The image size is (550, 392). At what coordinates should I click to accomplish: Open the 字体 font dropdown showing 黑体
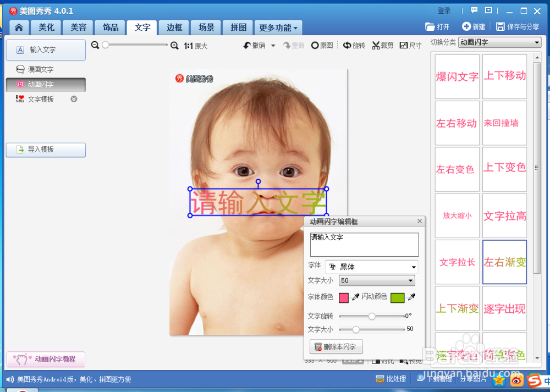[371, 267]
